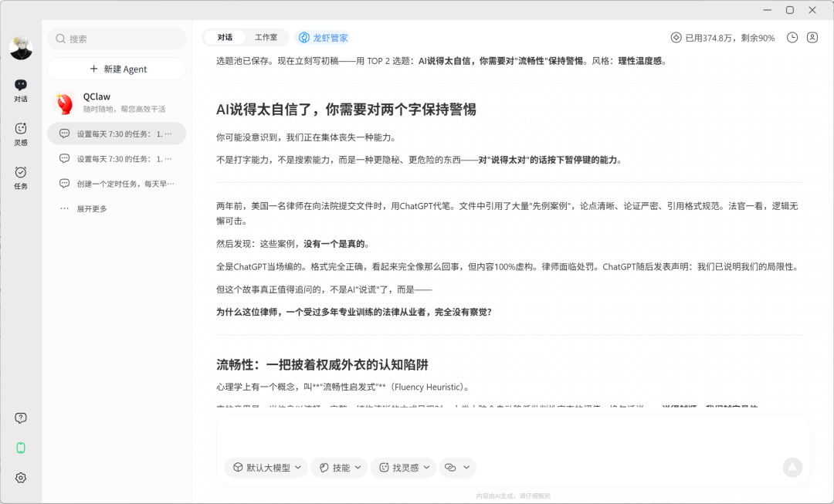The height and width of the screenshot is (504, 834).
Task: Click line mentioning Fluency Heuristic
Action: pos(343,387)
